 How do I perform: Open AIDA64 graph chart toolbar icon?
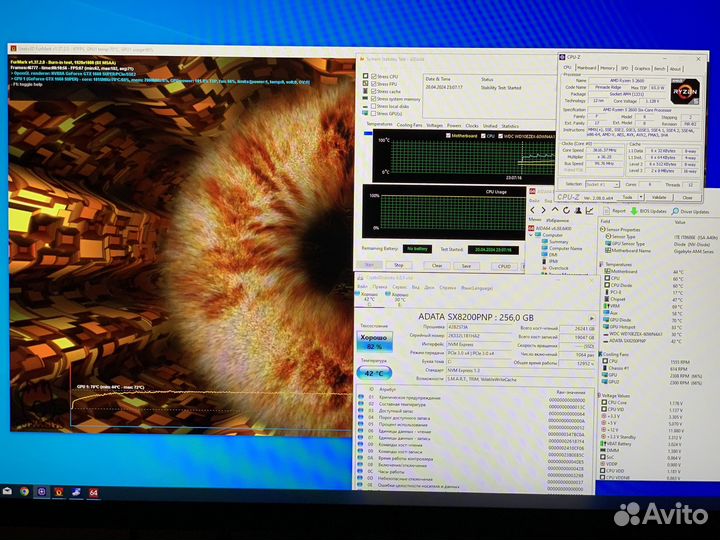[590, 210]
